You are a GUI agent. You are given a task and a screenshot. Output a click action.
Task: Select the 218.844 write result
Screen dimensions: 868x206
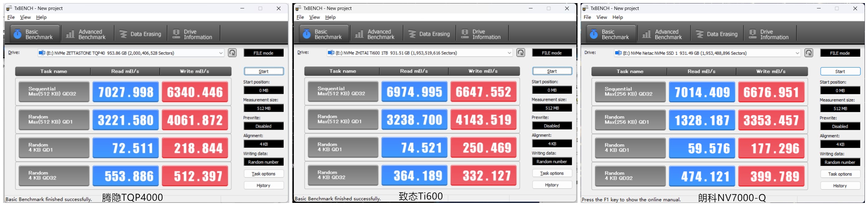tap(195, 148)
